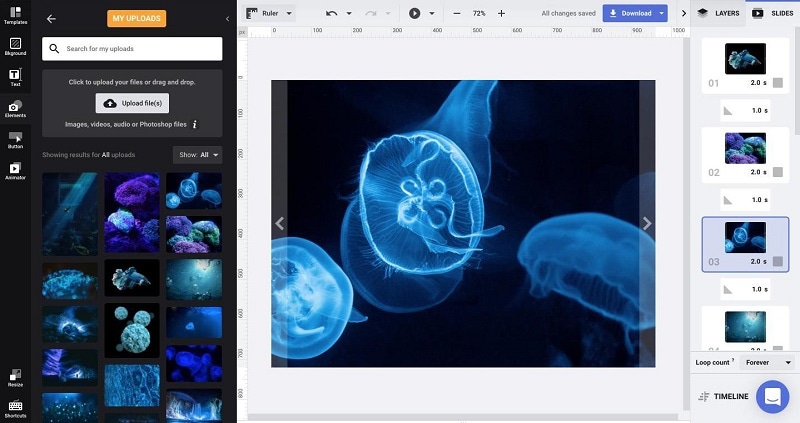Select slide 02 coral thumbnail
800x423 pixels.
point(745,148)
